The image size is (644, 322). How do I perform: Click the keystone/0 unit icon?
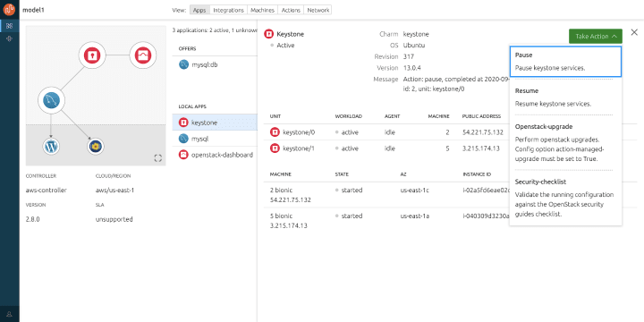[x=275, y=132]
